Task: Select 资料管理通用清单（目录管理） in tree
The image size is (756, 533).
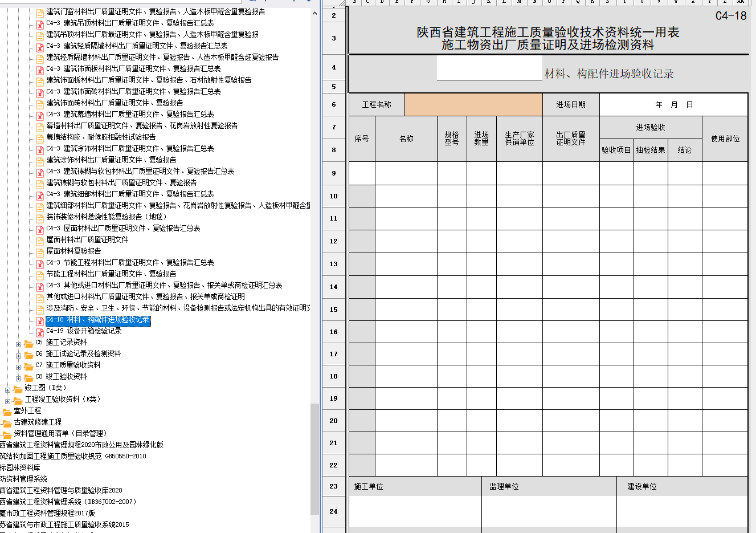Action: click(60, 433)
